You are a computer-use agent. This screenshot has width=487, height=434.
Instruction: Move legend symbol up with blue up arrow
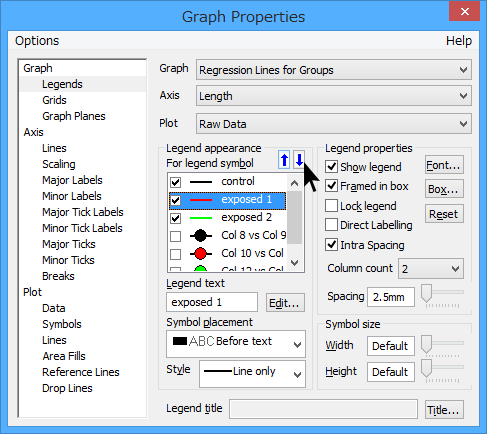pos(284,160)
